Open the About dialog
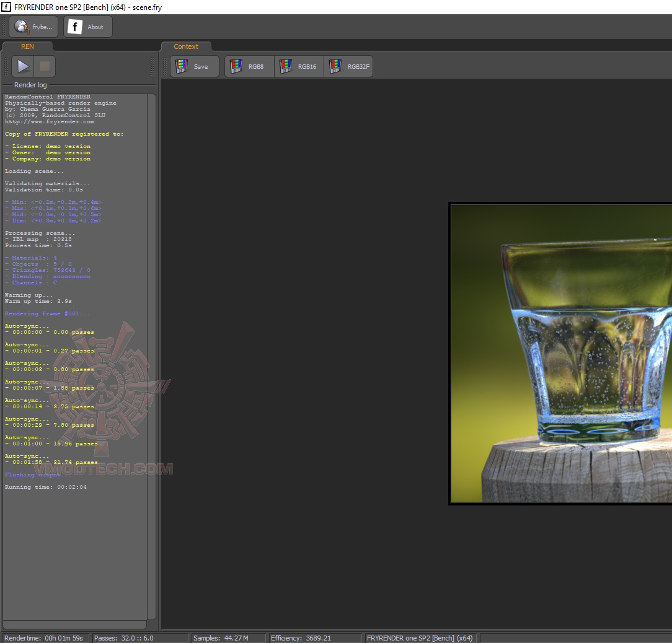 88,27
